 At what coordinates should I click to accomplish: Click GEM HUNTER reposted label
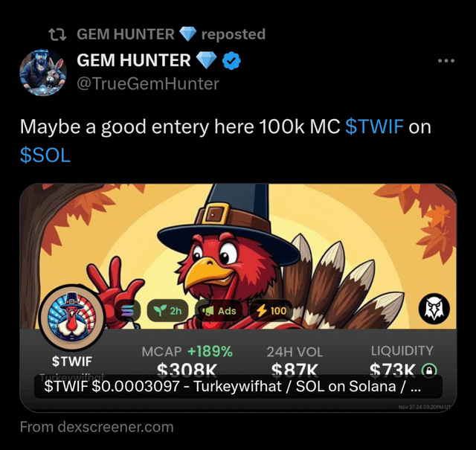click(x=171, y=34)
